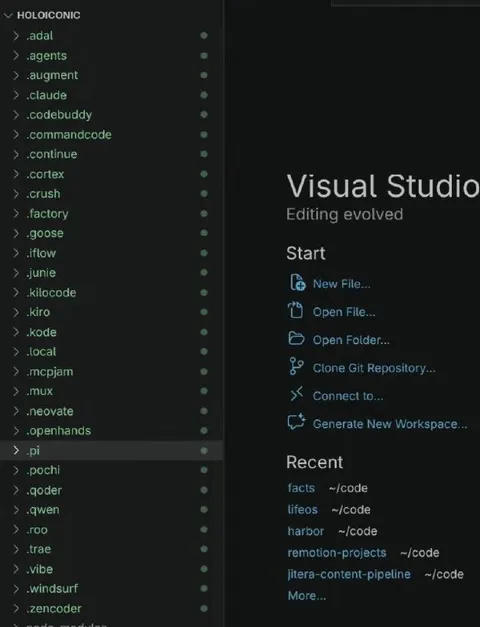The width and height of the screenshot is (480, 627).
Task: Select the .factory folder name
Action: coord(47,214)
